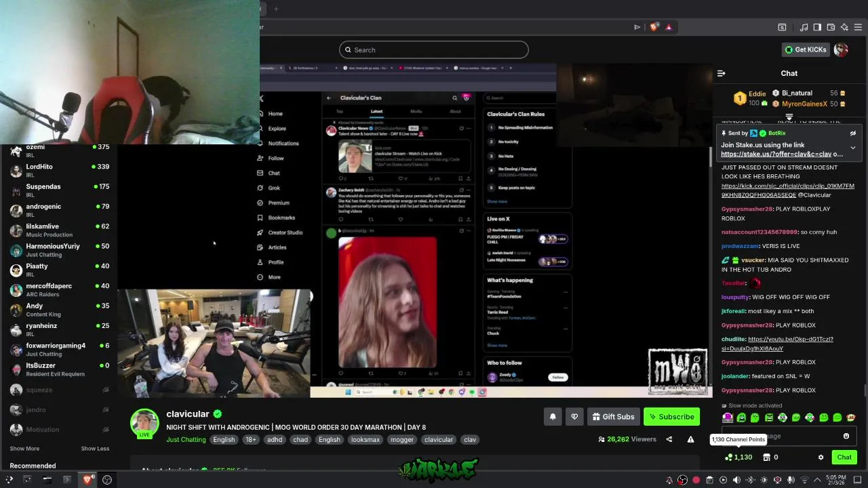868x488 pixels.
Task: Show more followed channels
Action: pos(24,449)
